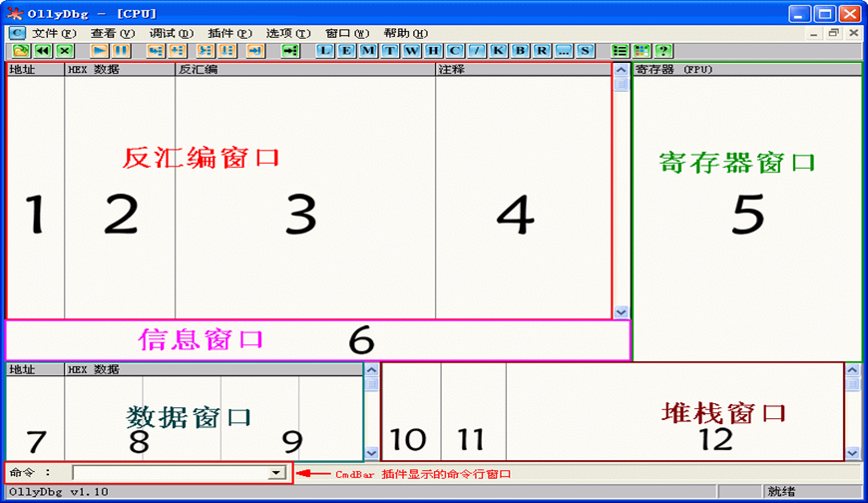
Task: Click the CPU window C icon in menu bar
Action: (17, 33)
